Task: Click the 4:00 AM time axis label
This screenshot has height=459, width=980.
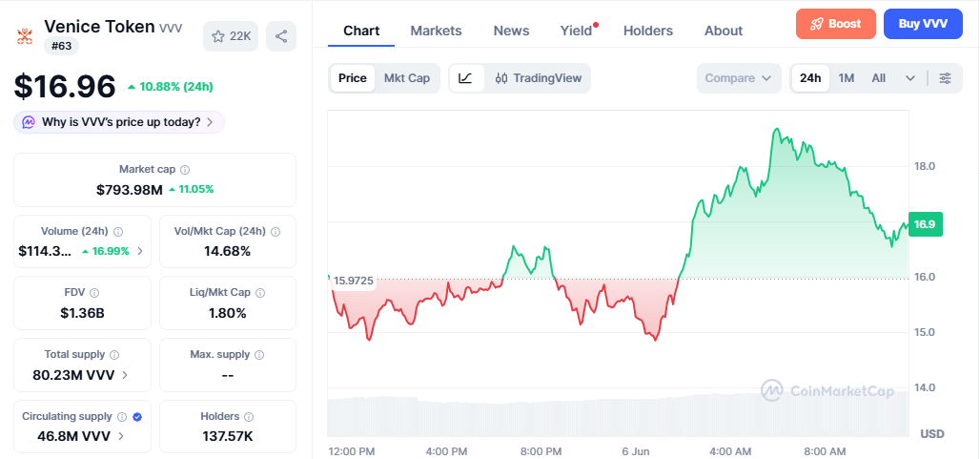Action: click(x=730, y=450)
